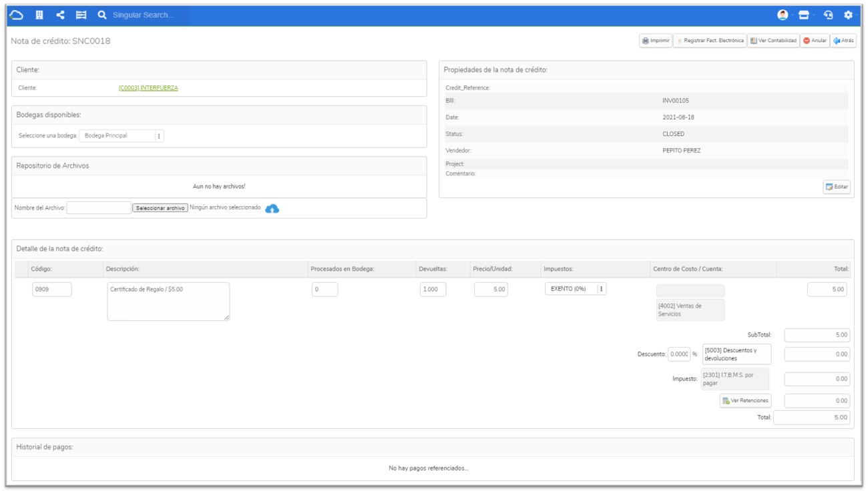
Task: Click the Ver Retenciones button
Action: coord(746,401)
